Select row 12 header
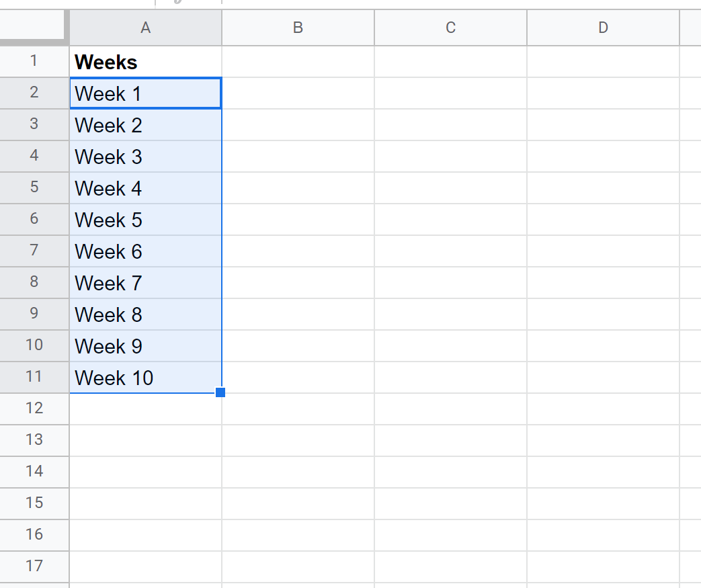701x588 pixels. click(34, 409)
